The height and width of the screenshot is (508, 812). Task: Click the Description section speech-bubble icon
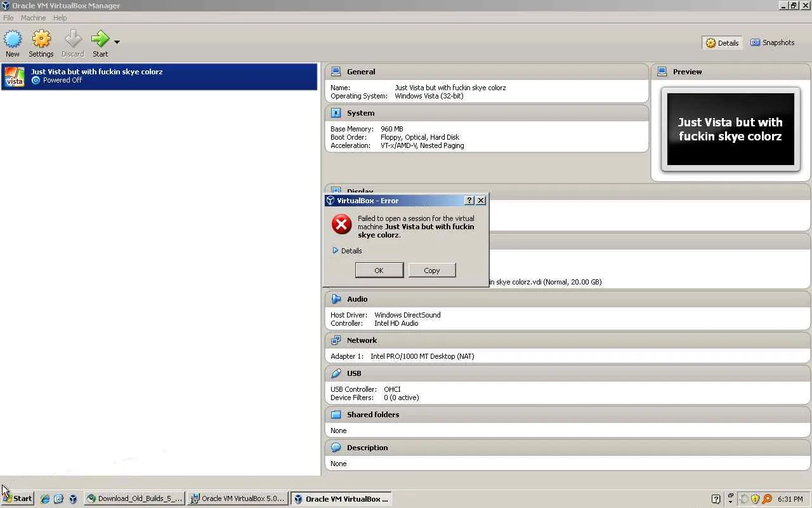point(336,448)
